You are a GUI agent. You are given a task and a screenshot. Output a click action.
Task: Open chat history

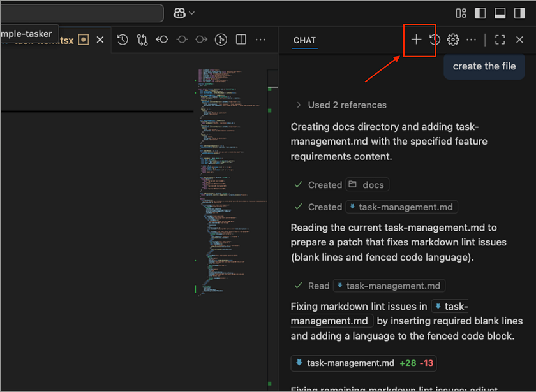pyautogui.click(x=435, y=40)
